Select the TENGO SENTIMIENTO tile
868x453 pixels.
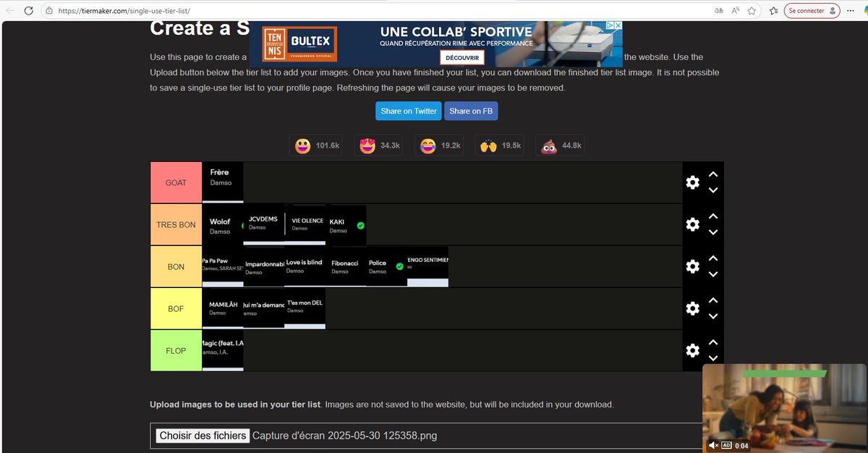click(x=427, y=266)
